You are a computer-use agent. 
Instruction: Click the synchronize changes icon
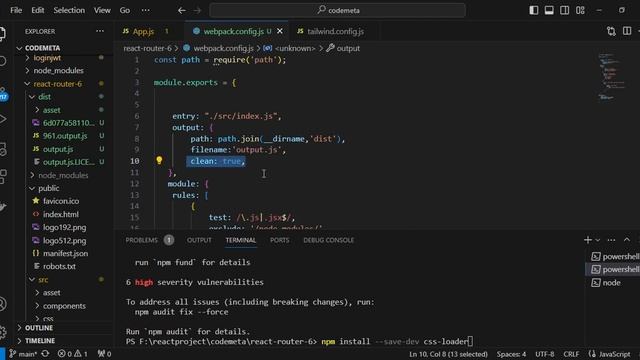[x=45, y=354]
